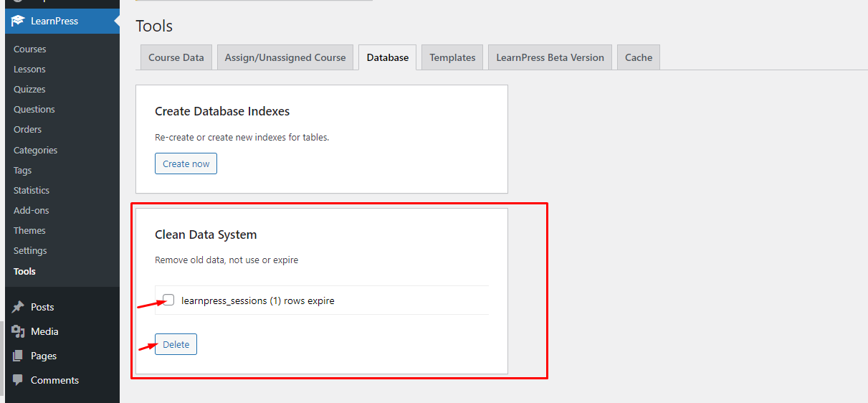
Task: Click the Tools page heading
Action: coord(154,26)
